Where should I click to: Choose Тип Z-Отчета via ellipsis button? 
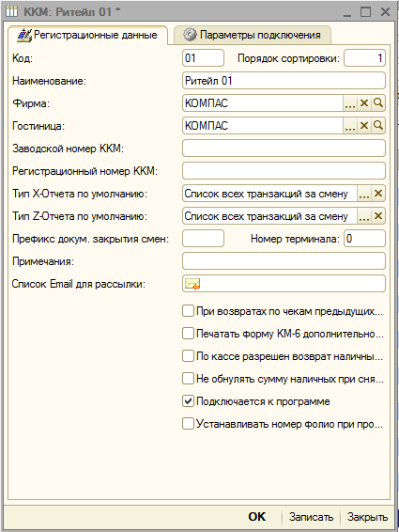[364, 216]
